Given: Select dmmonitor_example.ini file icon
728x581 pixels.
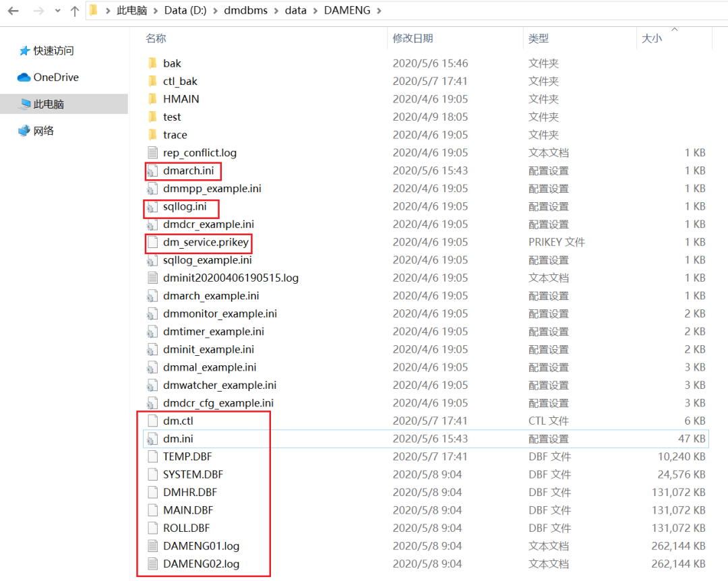Looking at the screenshot, I should (152, 313).
